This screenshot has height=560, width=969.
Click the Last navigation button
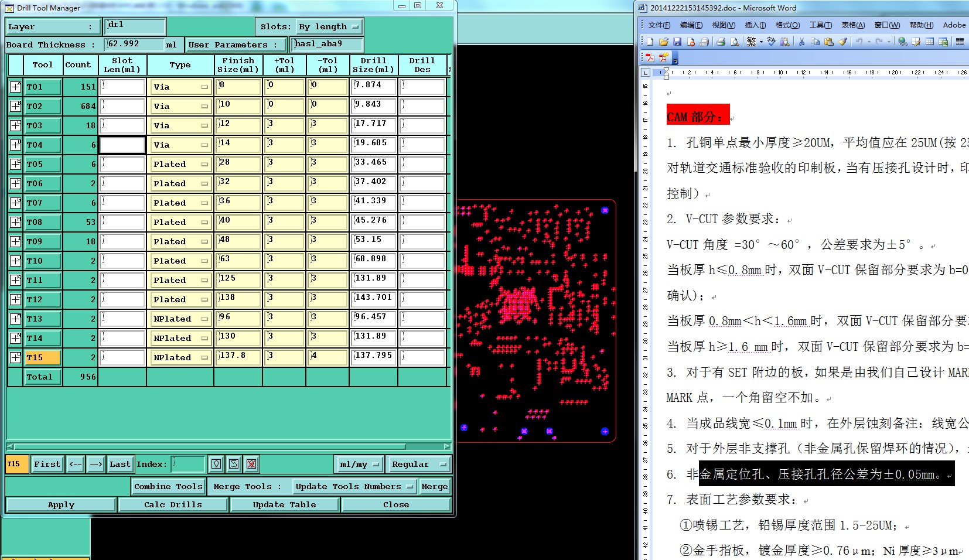coord(120,464)
